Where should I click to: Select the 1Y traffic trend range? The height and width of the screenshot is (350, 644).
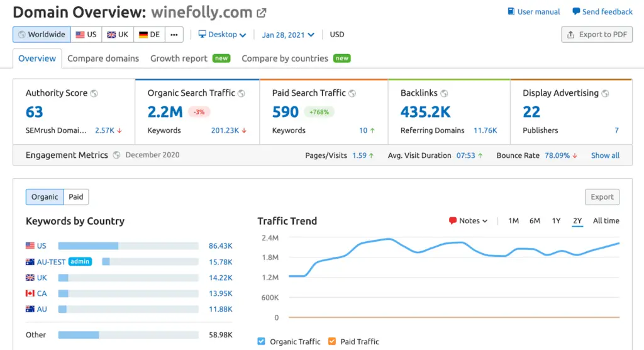pyautogui.click(x=556, y=221)
